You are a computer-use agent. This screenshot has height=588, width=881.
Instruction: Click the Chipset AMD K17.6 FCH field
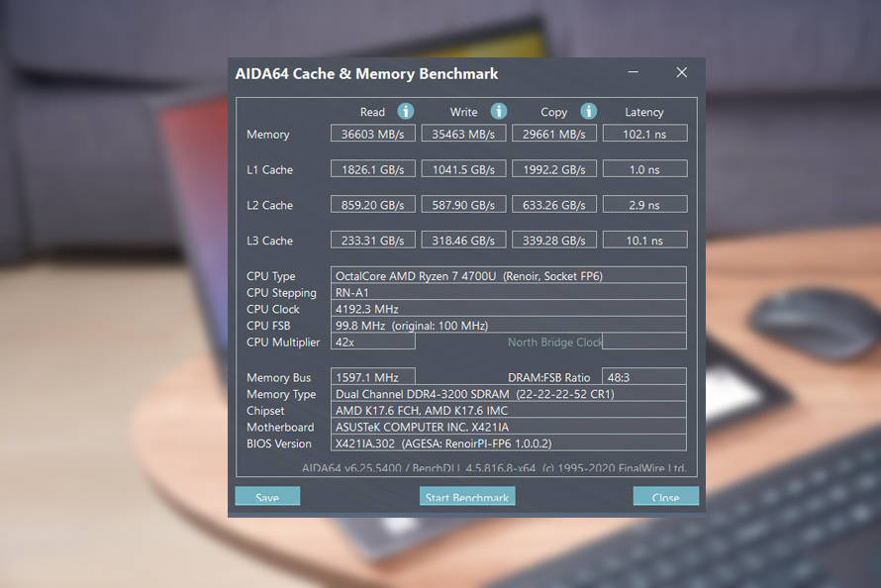[509, 410]
